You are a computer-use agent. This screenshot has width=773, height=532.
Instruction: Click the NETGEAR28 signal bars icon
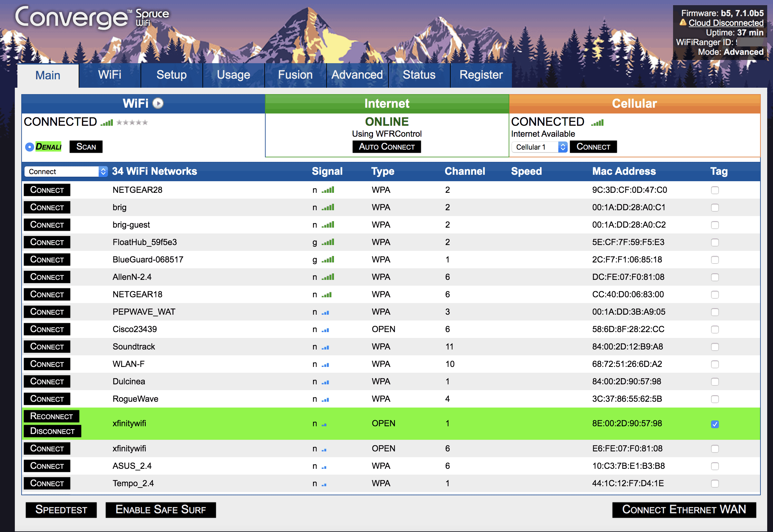tap(328, 190)
